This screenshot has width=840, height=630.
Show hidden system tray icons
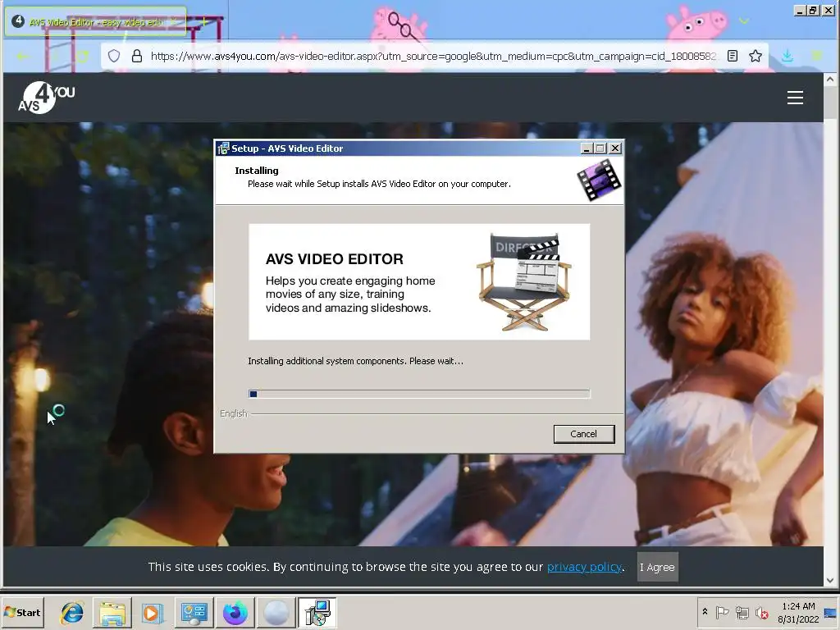tap(705, 612)
